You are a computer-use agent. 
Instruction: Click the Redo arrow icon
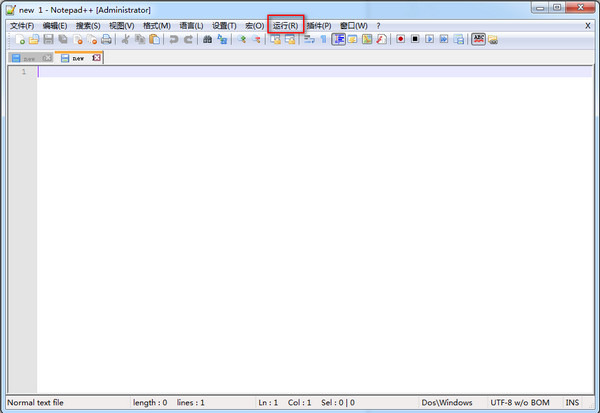tap(188, 39)
